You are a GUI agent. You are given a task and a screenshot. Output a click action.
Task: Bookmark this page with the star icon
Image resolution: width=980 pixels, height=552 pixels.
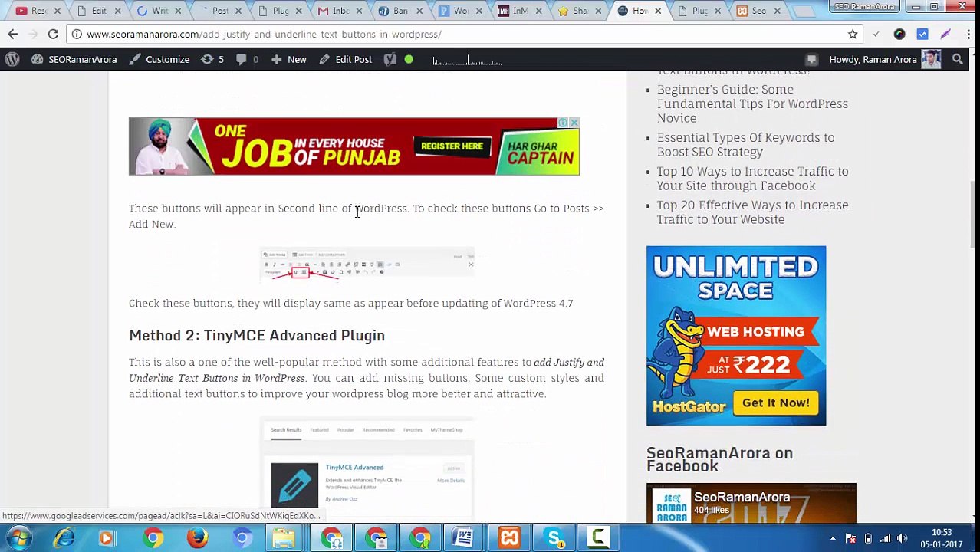pyautogui.click(x=852, y=34)
